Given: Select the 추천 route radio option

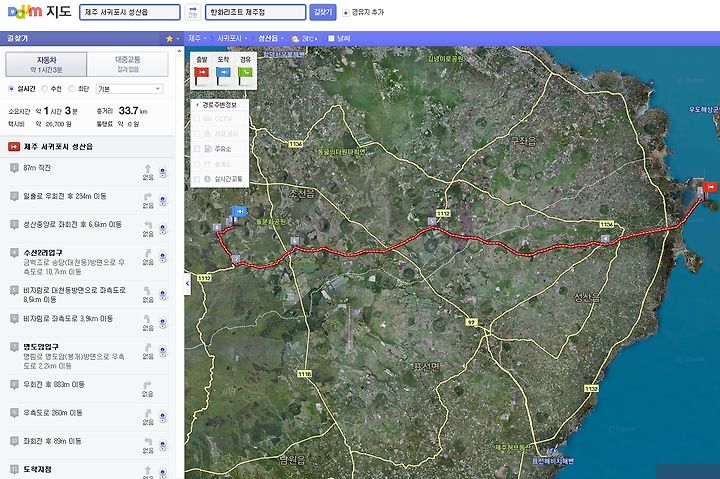Looking at the screenshot, I should [45, 89].
